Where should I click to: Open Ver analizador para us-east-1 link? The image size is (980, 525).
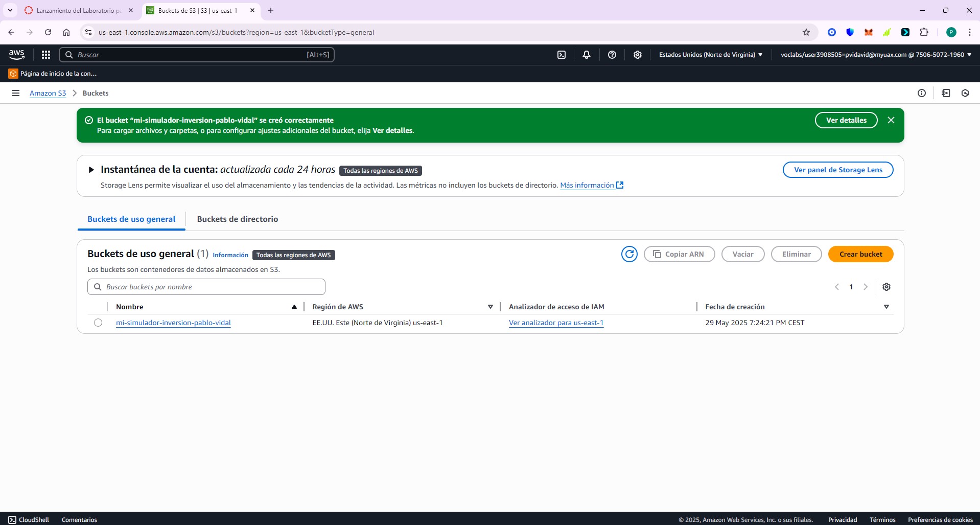click(x=556, y=323)
